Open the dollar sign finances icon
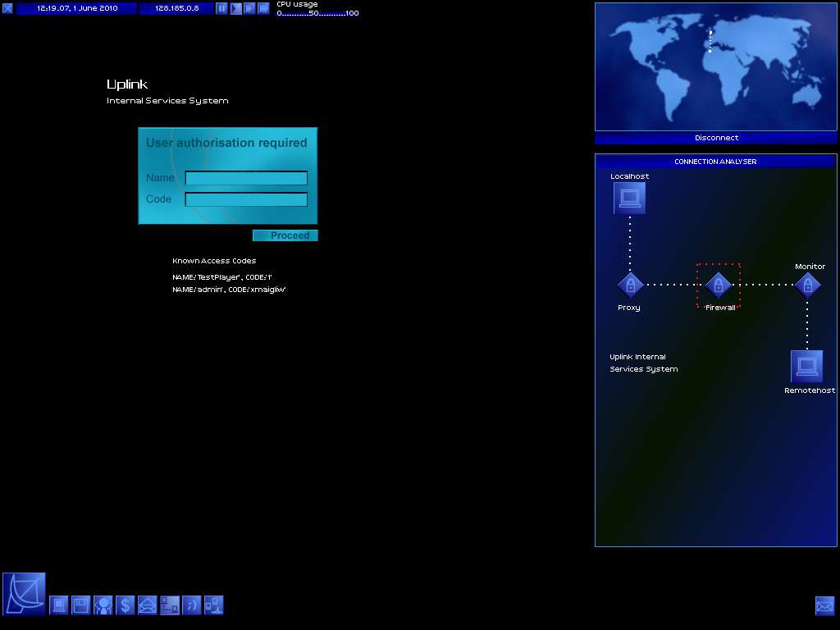Viewport: 840px width, 630px height. pyautogui.click(x=125, y=605)
